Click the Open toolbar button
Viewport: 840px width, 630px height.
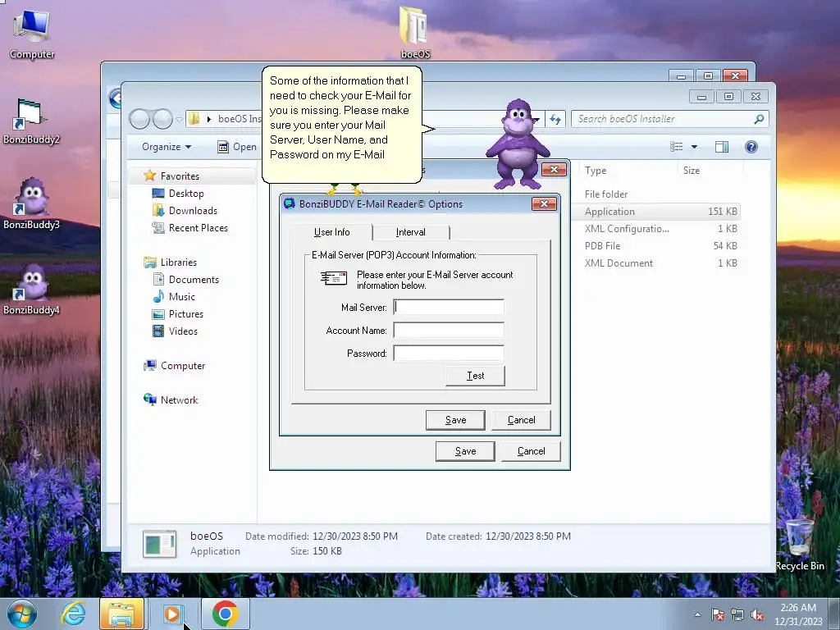point(237,147)
